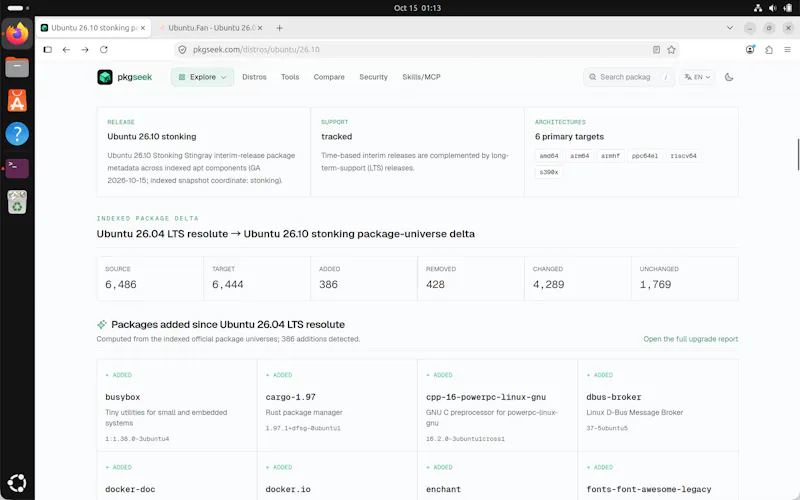Open the Trash icon in the dock
Image resolution: width=800 pixels, height=500 pixels.
tap(17, 202)
